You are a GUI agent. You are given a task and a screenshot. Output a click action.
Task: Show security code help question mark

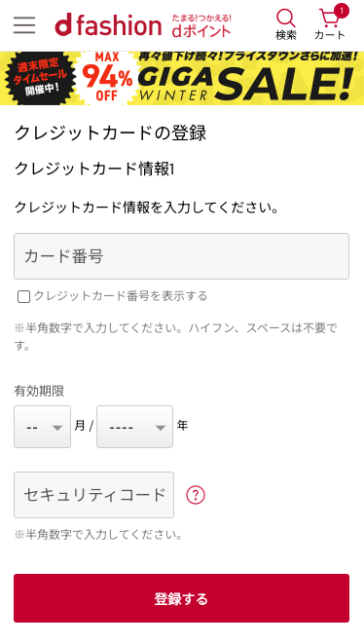coord(196,495)
